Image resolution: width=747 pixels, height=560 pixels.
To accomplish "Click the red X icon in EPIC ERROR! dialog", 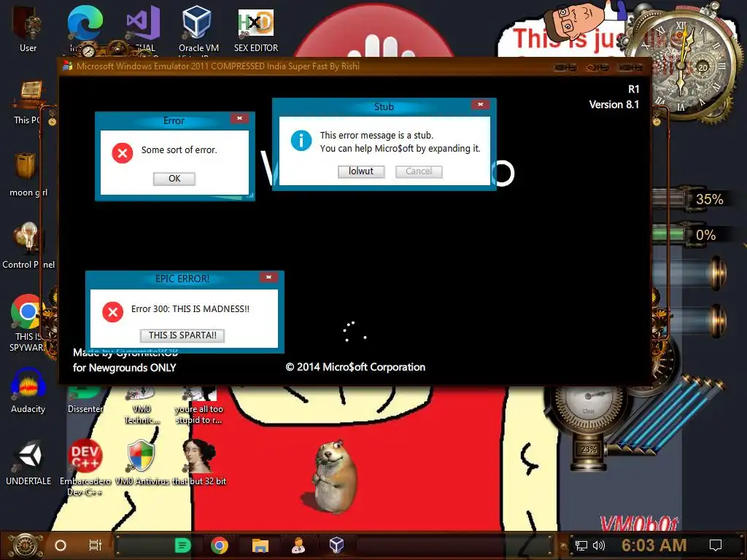I will point(113,312).
